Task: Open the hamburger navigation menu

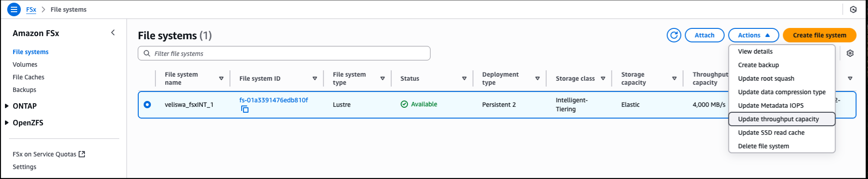Action: (14, 9)
